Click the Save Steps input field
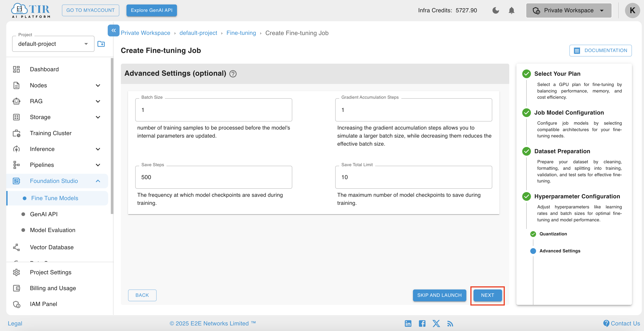Viewport: 644px width, 331px height. pyautogui.click(x=213, y=177)
